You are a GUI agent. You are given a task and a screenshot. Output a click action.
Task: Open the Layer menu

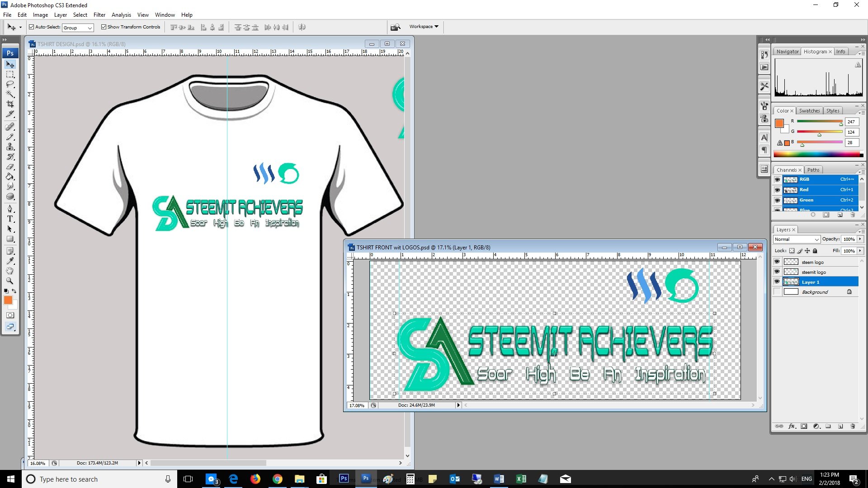[x=61, y=15]
